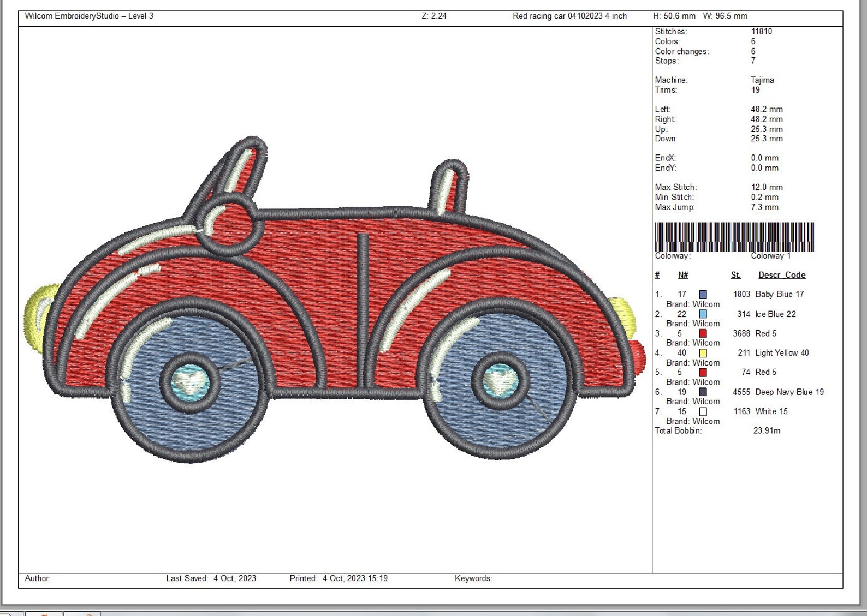The image size is (867, 616).
Task: Click the 'Left:' measurement label
Action: tap(662, 109)
